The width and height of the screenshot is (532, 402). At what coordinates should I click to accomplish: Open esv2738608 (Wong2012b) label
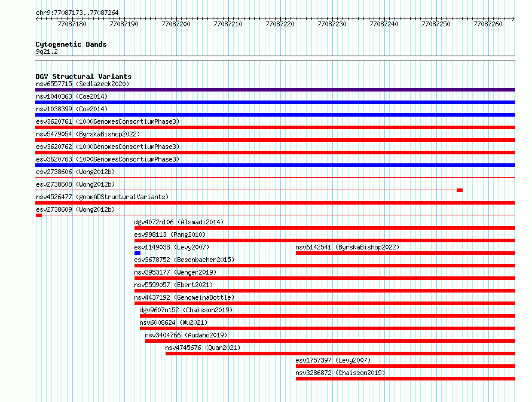coord(75,184)
